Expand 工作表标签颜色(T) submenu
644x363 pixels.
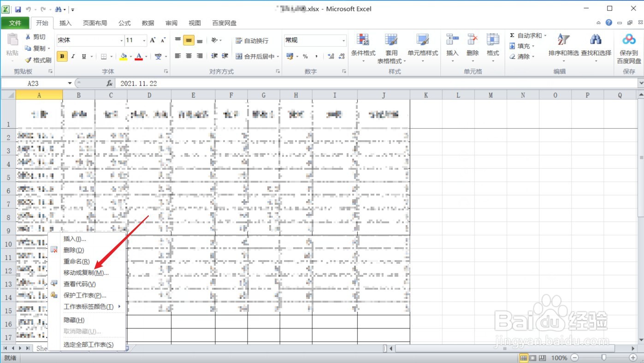tap(87, 306)
